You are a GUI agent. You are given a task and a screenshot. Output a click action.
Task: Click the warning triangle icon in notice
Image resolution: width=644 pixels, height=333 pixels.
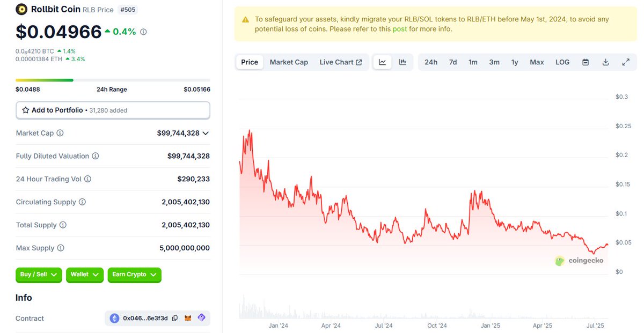coord(245,19)
